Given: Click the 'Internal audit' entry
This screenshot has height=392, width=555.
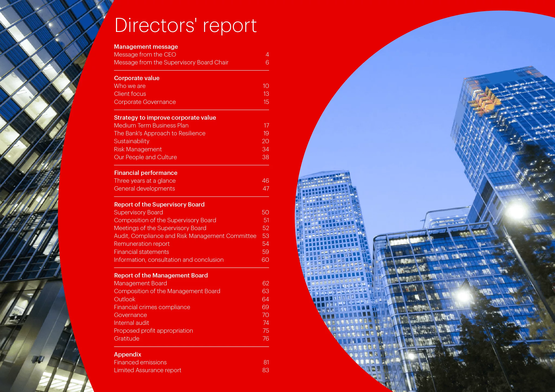Looking at the screenshot, I should click(x=191, y=323).
